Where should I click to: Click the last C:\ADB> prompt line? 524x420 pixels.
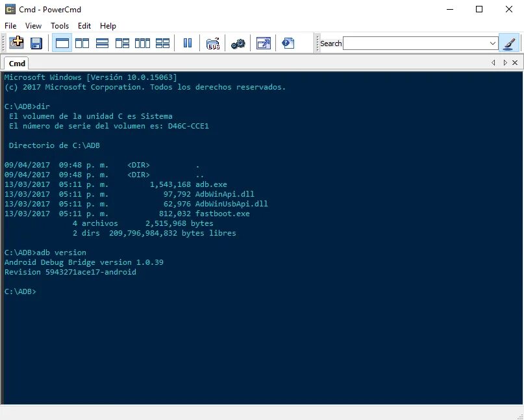pyautogui.click(x=20, y=291)
